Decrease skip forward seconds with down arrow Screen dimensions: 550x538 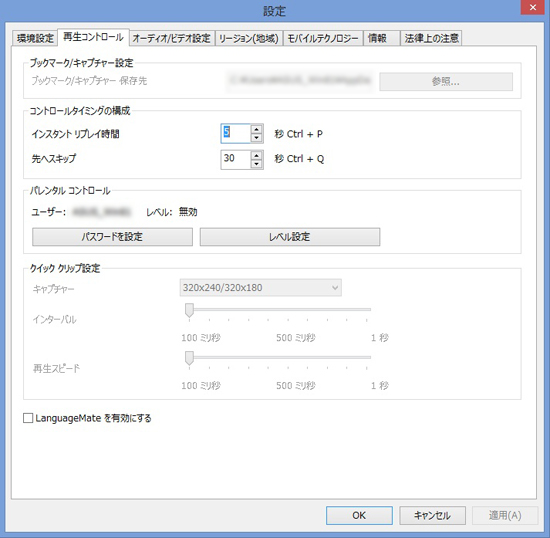pyautogui.click(x=257, y=164)
